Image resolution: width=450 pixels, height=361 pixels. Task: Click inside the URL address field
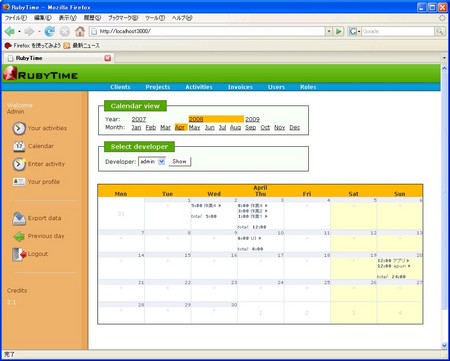coord(207,31)
